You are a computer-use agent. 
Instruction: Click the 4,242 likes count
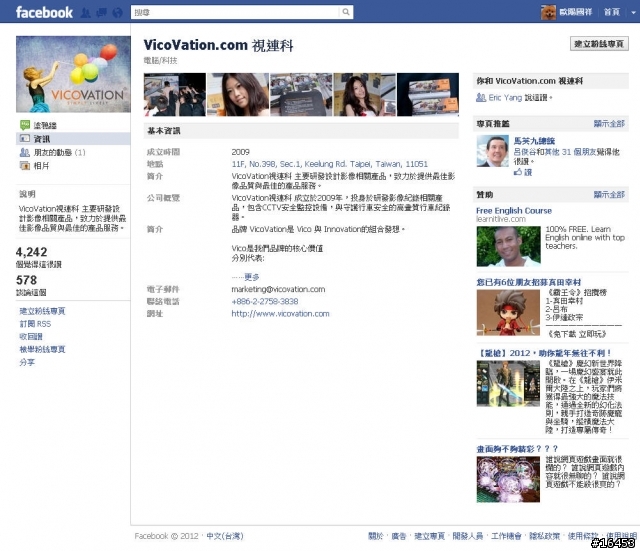(x=31, y=252)
